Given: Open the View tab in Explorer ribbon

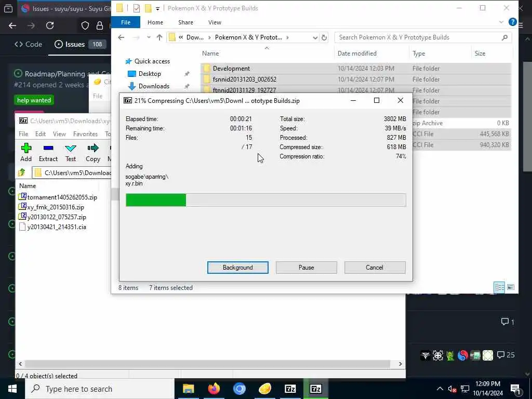Looking at the screenshot, I should (215, 22).
